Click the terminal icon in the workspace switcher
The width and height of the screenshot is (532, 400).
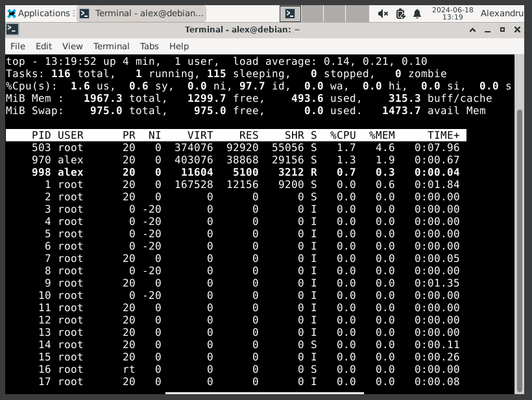click(x=291, y=13)
